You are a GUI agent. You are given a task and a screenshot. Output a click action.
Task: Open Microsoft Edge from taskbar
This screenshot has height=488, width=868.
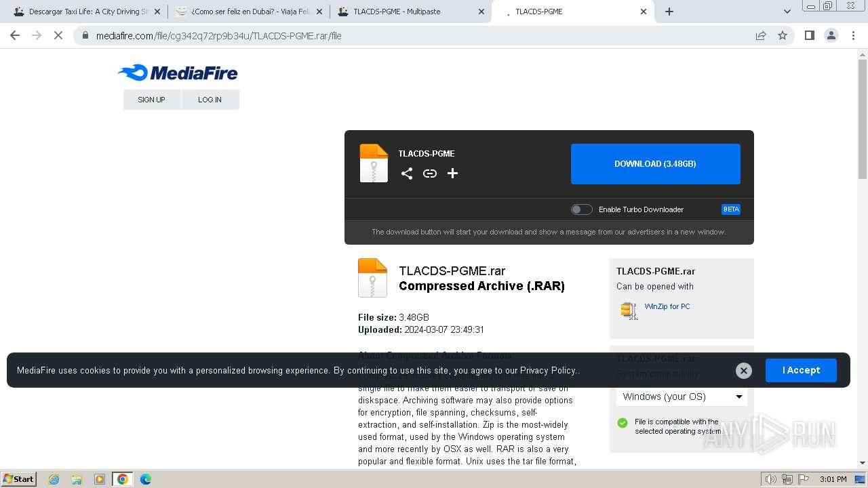[146, 479]
